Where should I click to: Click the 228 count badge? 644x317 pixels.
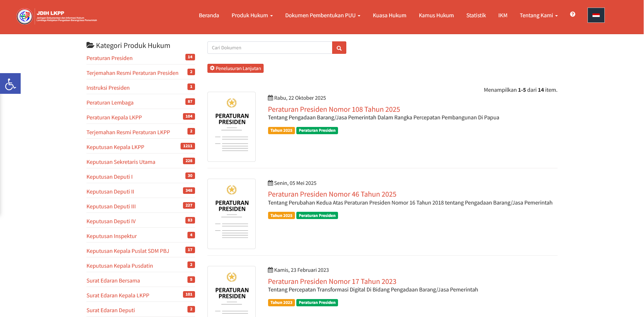click(189, 161)
